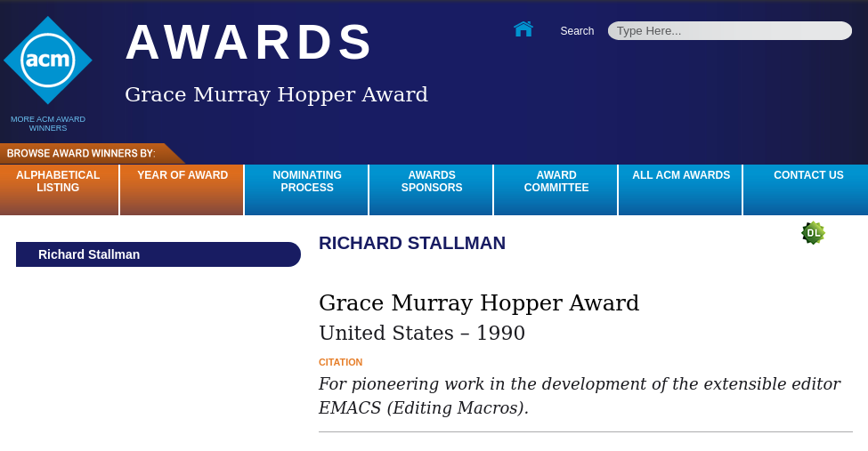Open the Nominating Process menu item
This screenshot has width=868, height=451.
307,181
